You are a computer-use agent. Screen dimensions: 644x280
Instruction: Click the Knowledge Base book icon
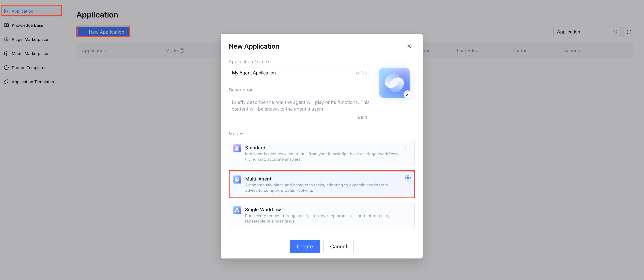pyautogui.click(x=7, y=25)
